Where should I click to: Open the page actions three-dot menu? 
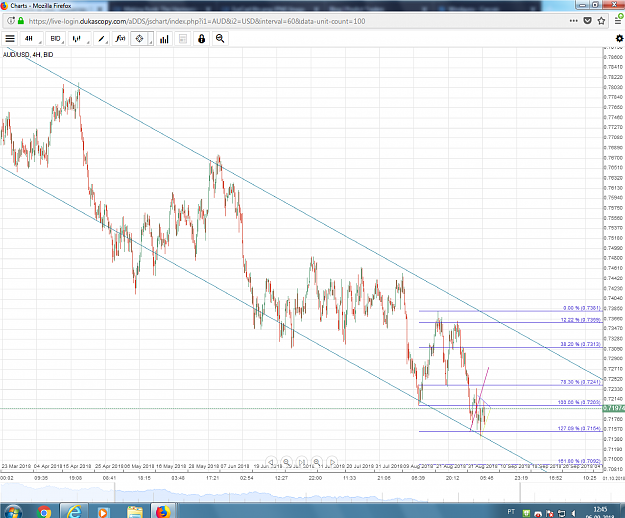click(573, 21)
